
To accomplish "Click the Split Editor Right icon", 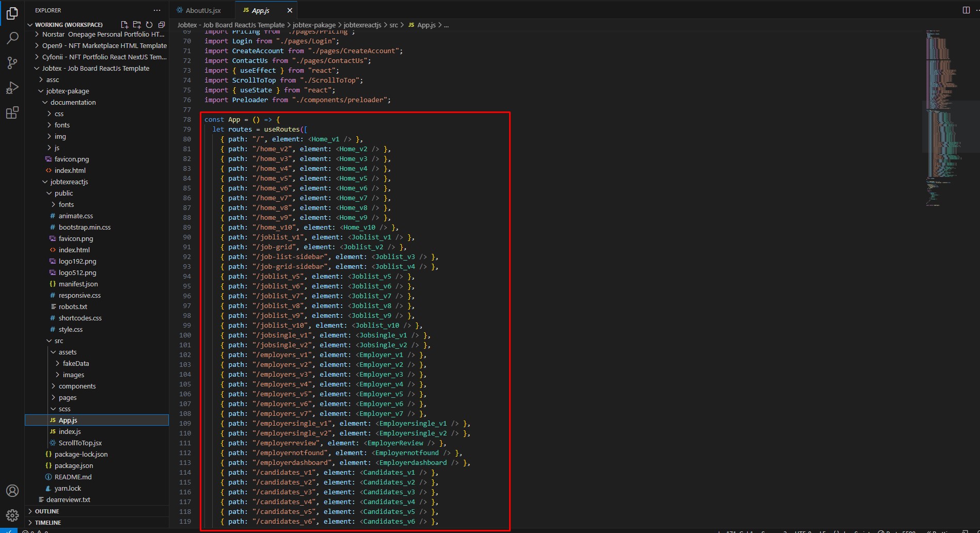I will (966, 10).
